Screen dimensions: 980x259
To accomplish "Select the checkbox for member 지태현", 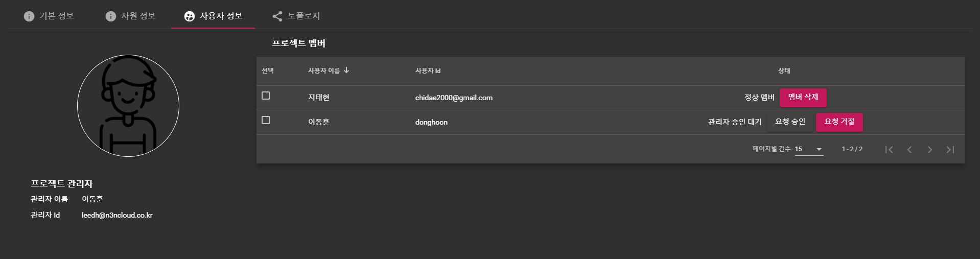I will [x=266, y=96].
